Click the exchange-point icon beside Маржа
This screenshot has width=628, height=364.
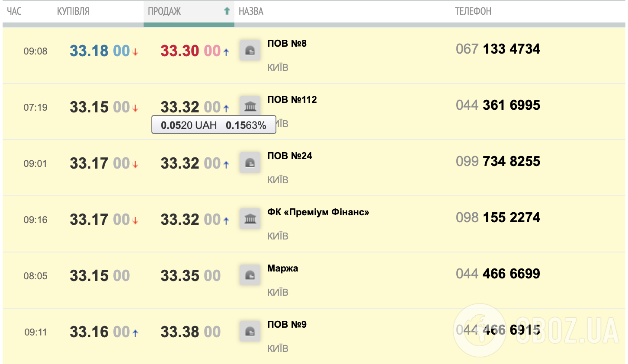click(x=250, y=275)
